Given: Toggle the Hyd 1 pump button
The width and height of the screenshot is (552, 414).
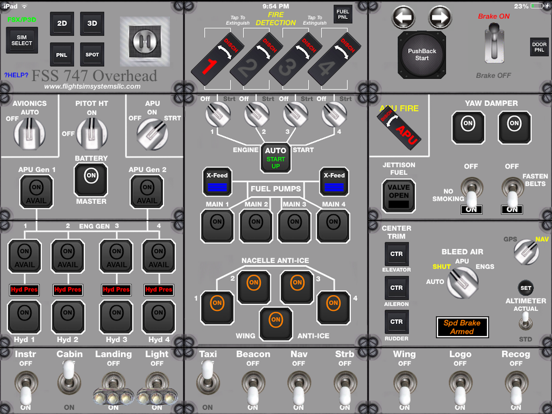Looking at the screenshot, I should [24, 317].
